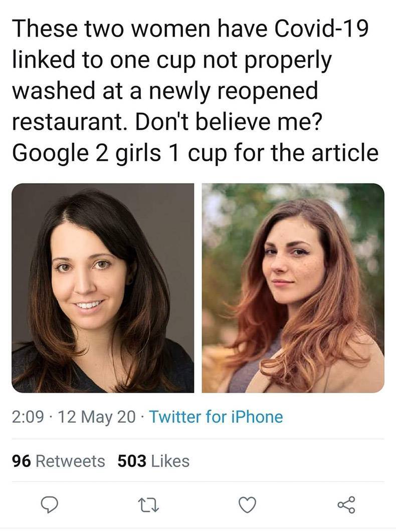The image size is (396, 532).
Task: Click the number 503 beside Likes
Action: click(x=131, y=460)
